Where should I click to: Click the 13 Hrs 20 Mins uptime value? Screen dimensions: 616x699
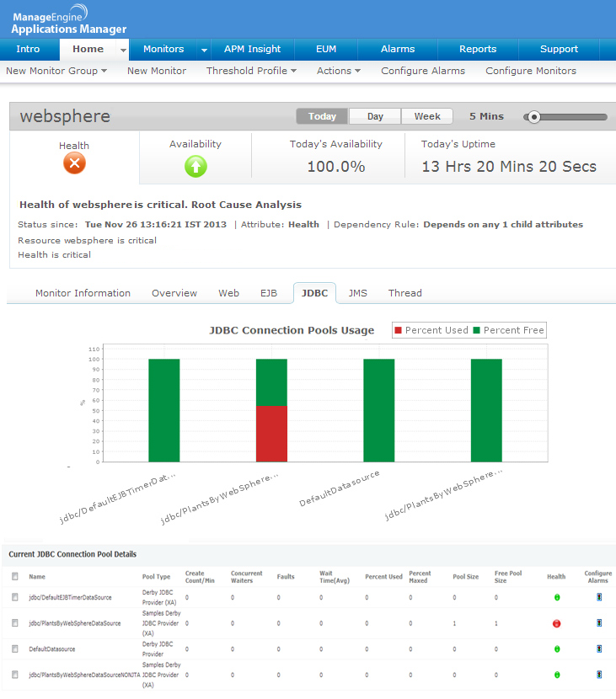(509, 167)
